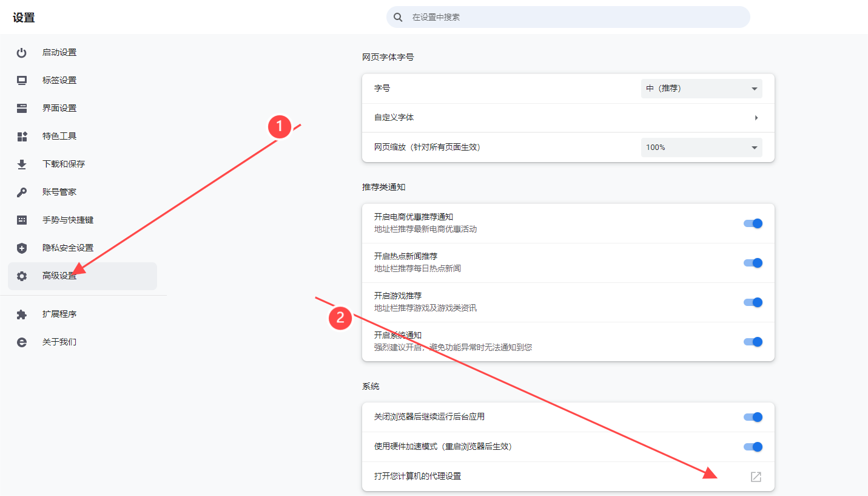Select the 下载和保存 download arrow icon
The image size is (868, 496).
[x=22, y=163]
